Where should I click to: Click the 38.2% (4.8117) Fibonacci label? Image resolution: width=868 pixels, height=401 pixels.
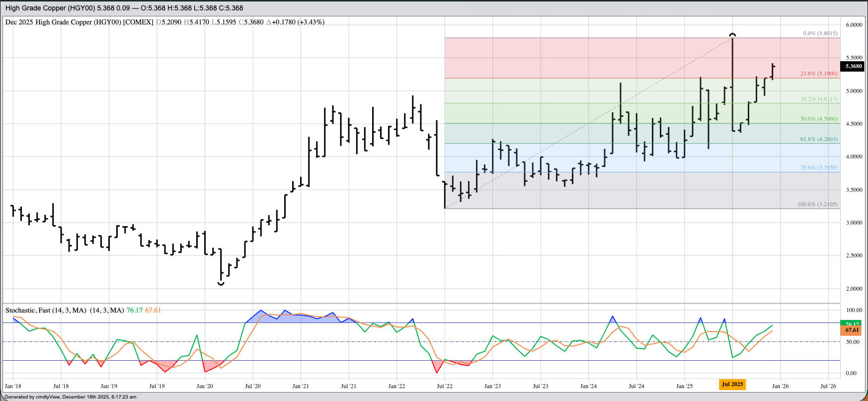(x=819, y=99)
